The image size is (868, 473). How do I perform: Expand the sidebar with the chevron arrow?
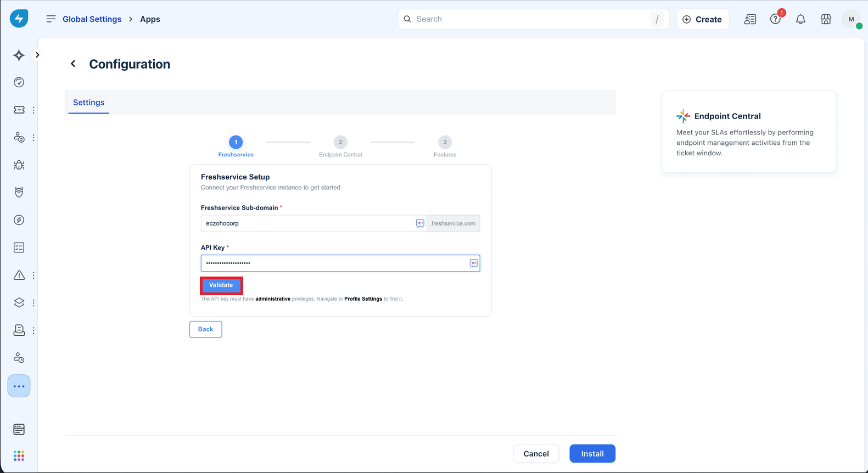pyautogui.click(x=37, y=55)
